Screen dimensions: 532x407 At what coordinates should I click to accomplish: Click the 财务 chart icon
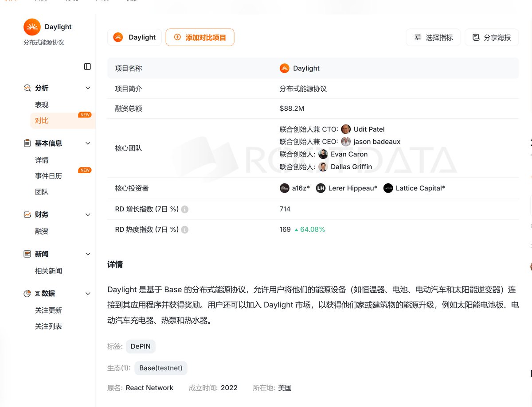click(27, 214)
